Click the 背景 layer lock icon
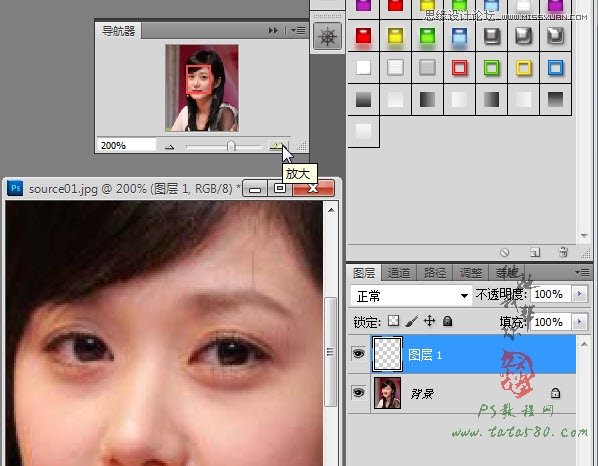The image size is (598, 466). point(555,393)
